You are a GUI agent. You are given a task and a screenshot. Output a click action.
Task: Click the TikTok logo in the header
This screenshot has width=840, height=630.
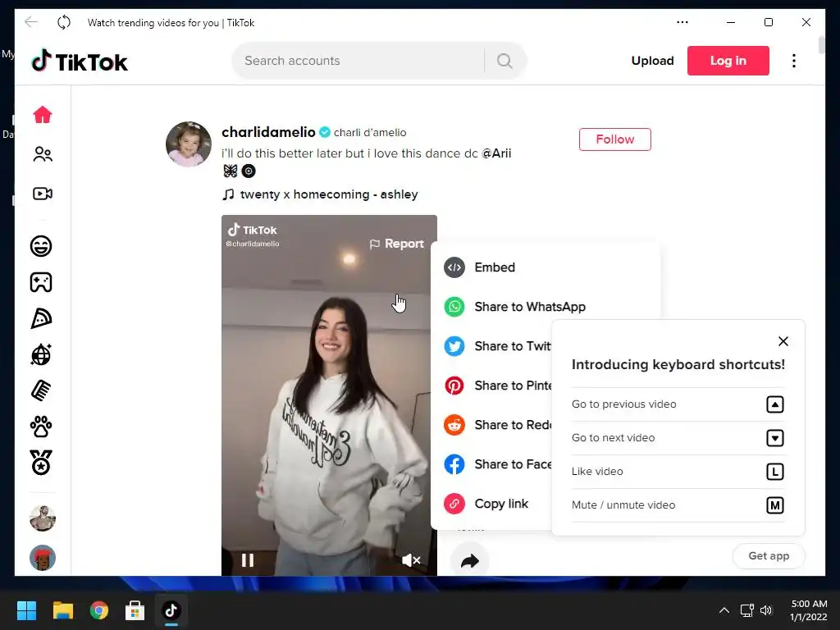click(80, 62)
